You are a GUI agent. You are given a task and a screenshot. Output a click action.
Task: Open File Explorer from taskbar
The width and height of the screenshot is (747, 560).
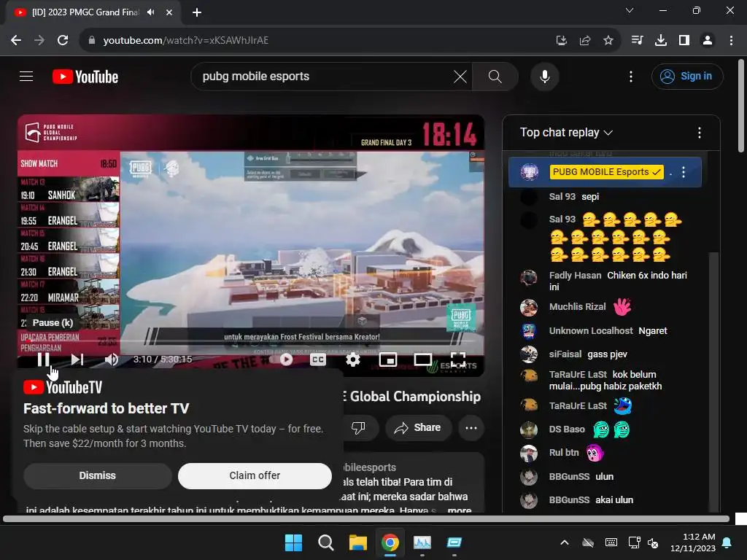click(x=357, y=542)
